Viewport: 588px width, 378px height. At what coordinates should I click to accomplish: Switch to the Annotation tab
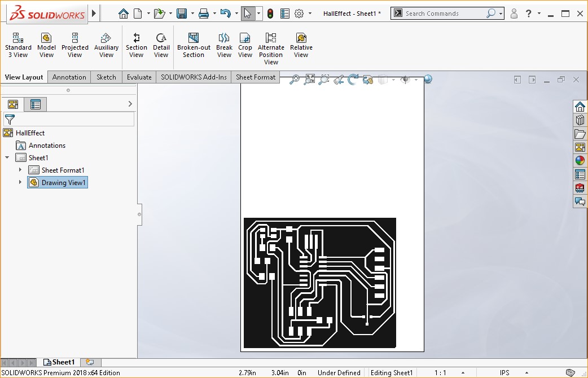69,77
